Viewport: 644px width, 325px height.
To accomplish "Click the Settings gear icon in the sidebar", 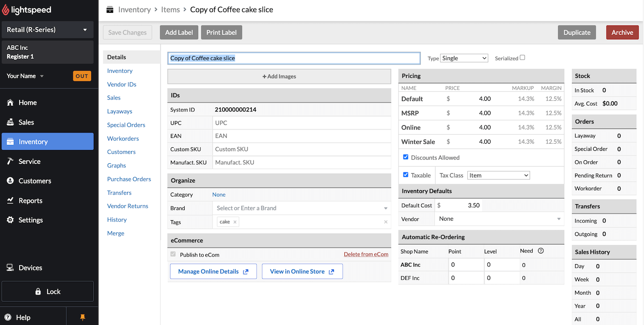I will point(10,220).
